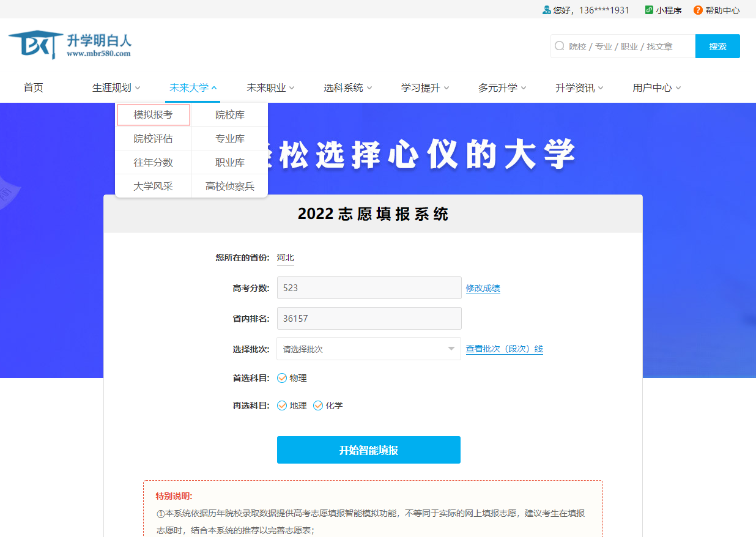This screenshot has width=756, height=537.
Task: Select 院校库 from the submenu
Action: (x=230, y=114)
